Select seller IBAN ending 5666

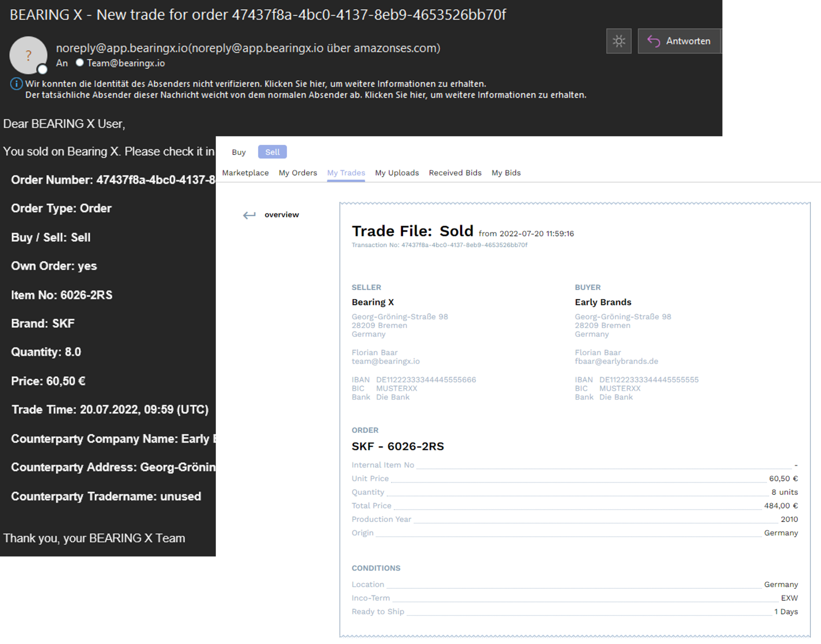[x=426, y=380]
